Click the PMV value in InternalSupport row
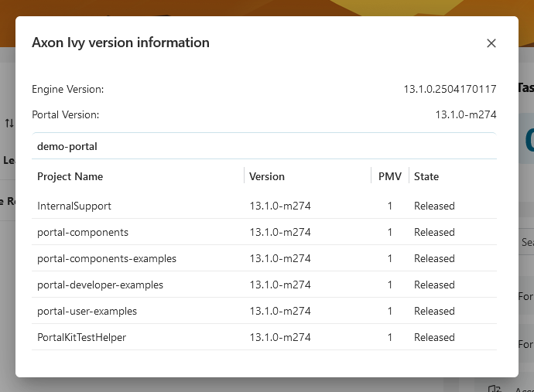The height and width of the screenshot is (392, 534). point(389,206)
